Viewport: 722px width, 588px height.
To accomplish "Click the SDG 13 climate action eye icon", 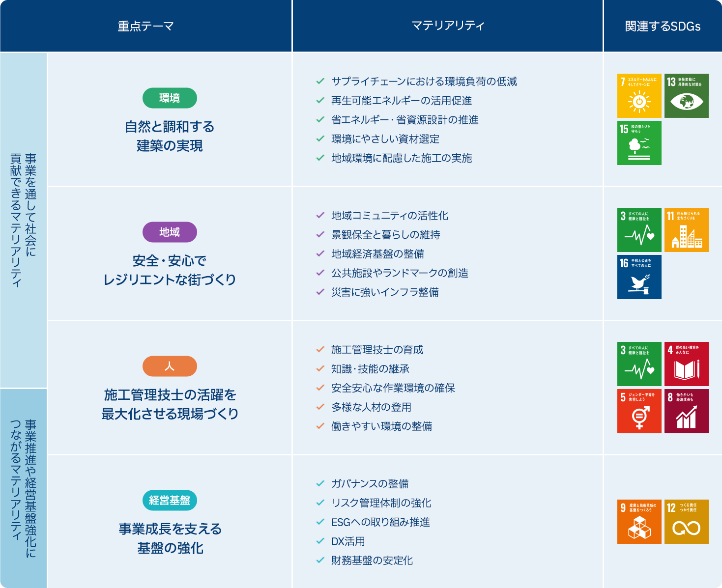I will (686, 96).
